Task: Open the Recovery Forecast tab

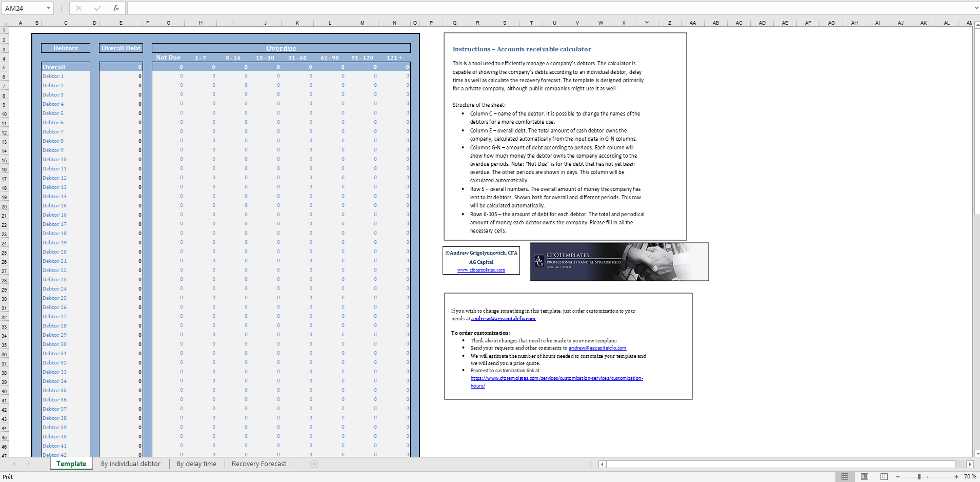Action: coord(259,464)
